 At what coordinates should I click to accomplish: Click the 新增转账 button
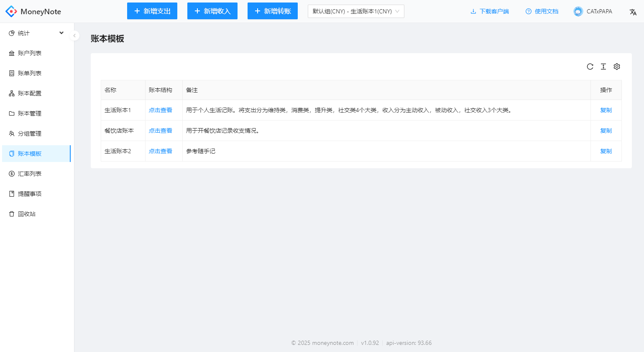(273, 11)
